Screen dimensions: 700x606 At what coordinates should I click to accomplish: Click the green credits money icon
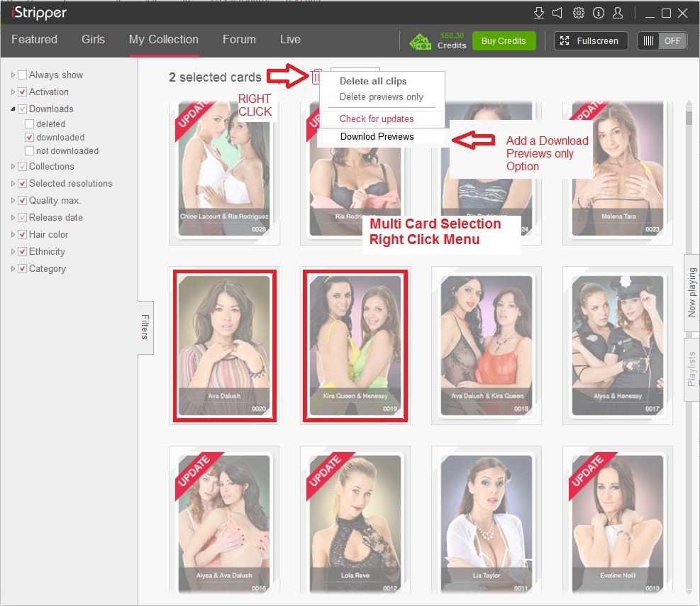pyautogui.click(x=421, y=42)
